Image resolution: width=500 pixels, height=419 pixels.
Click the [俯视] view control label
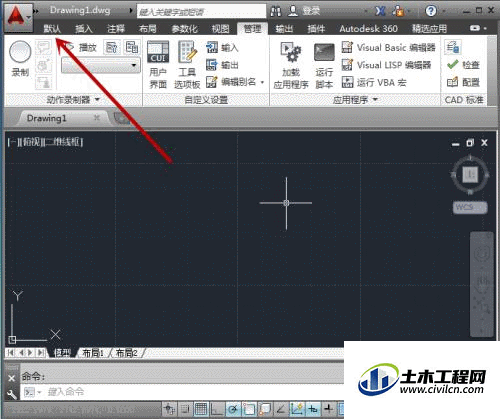pyautogui.click(x=32, y=142)
